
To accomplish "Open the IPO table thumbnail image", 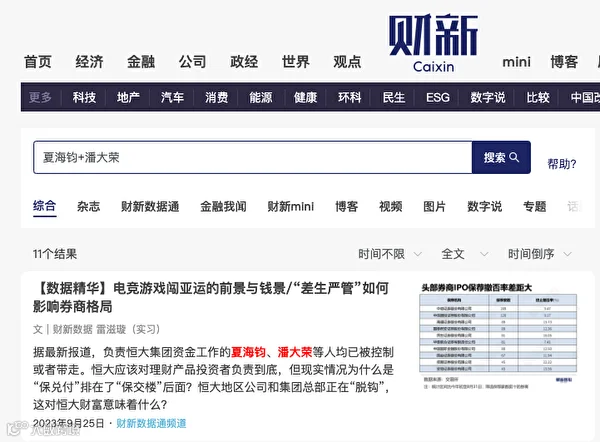I will tap(498, 336).
